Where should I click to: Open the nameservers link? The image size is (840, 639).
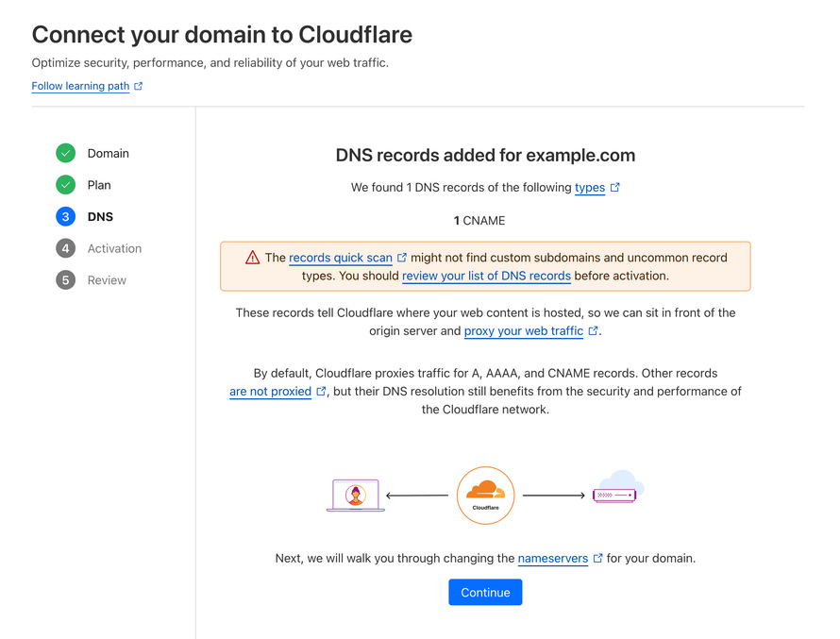pyautogui.click(x=553, y=558)
